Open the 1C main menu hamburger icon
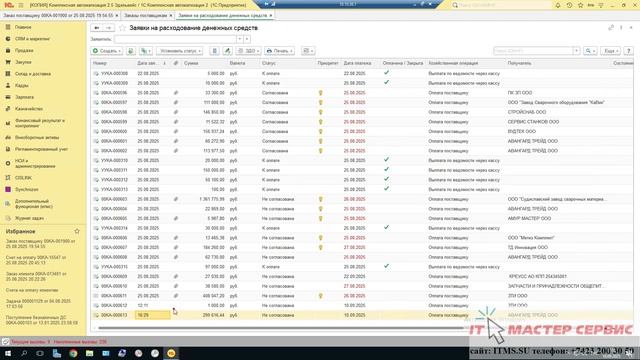640x360 pixels. (x=21, y=5)
